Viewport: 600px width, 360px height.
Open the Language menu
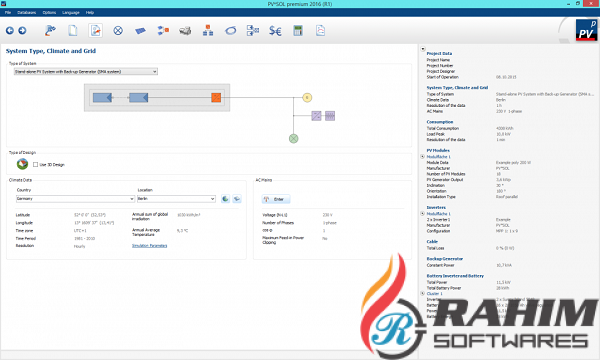point(71,13)
